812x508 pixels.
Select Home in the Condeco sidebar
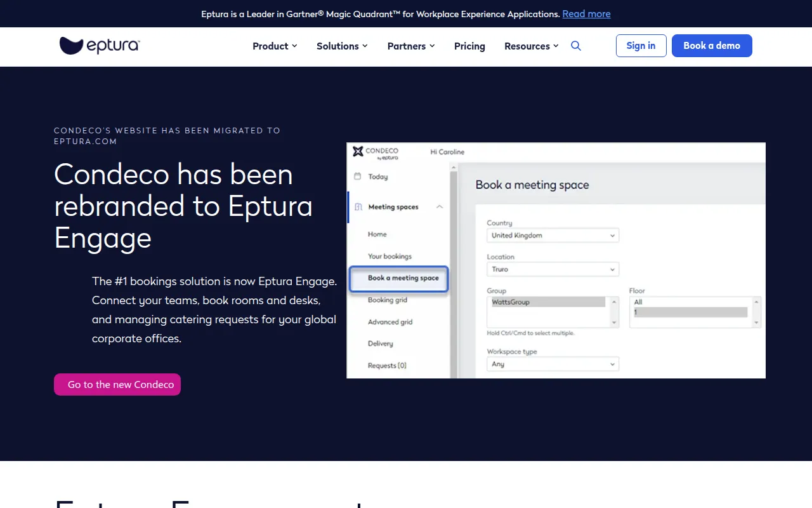tap(377, 234)
